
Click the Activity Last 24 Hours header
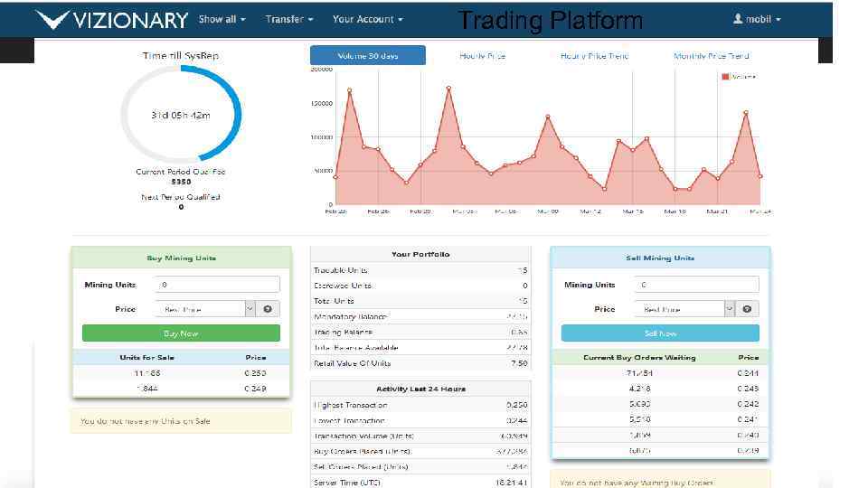click(x=420, y=389)
